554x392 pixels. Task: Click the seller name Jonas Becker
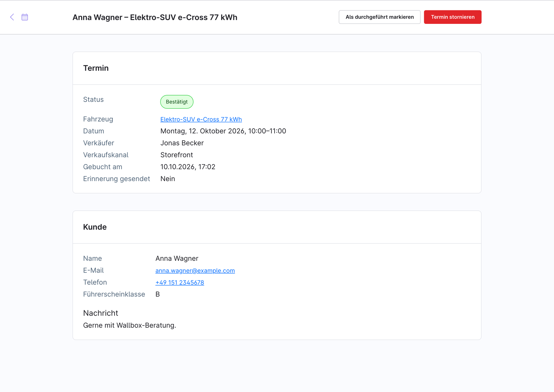click(x=182, y=143)
